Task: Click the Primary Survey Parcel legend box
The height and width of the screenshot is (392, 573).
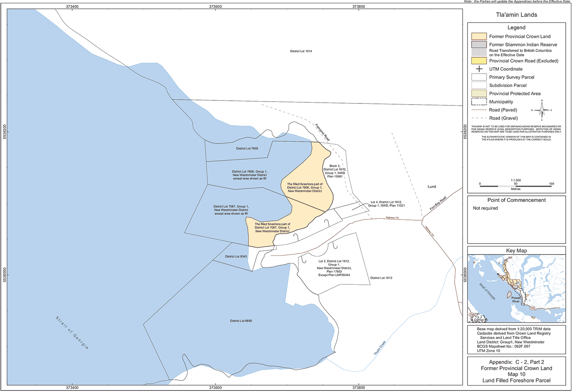Action: click(479, 77)
